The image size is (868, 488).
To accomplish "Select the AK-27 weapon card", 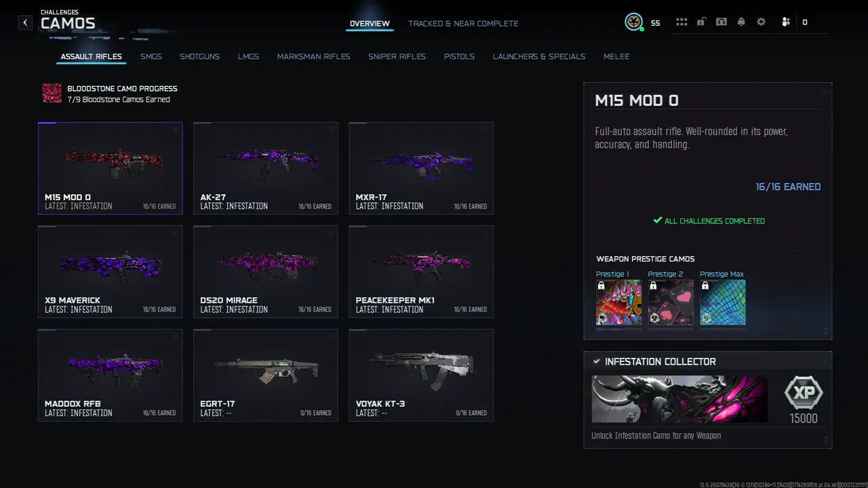I will coord(266,168).
